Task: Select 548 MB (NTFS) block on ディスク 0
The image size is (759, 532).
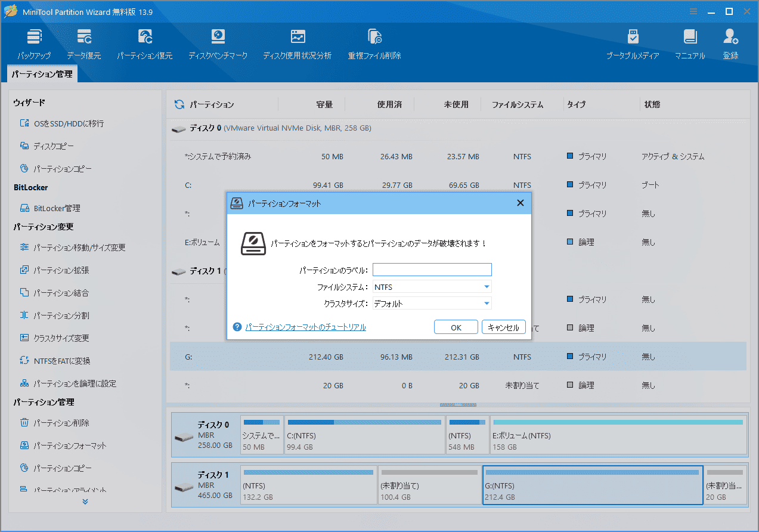Action: 467,435
